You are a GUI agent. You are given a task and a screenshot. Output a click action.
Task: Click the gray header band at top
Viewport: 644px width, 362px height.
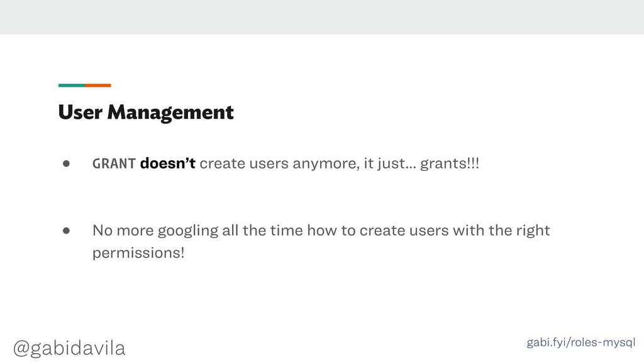322,17
